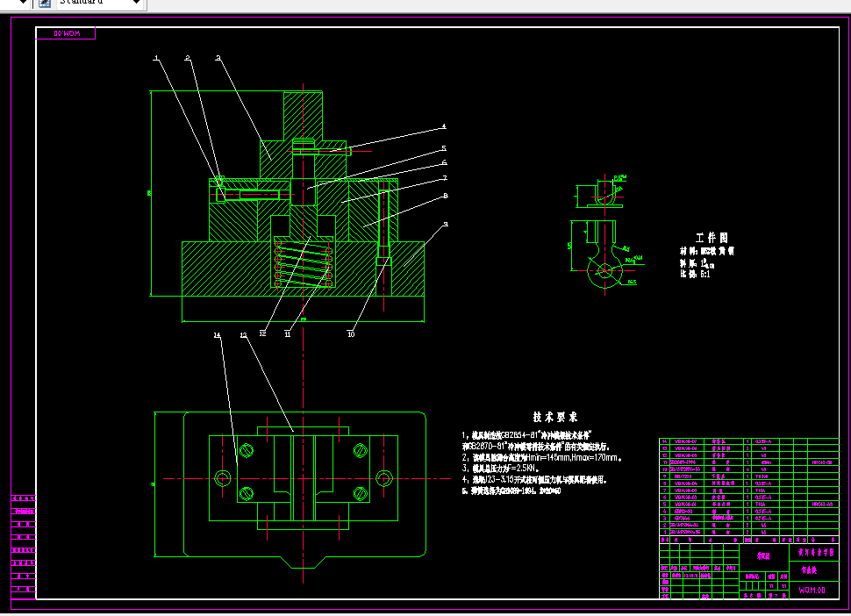
Task: Select part callout number 6 label
Action: pyautogui.click(x=445, y=162)
